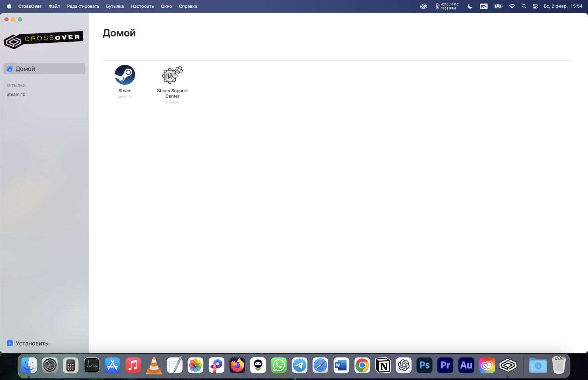
Task: Open the Downloads folder in the Dock
Action: 538,365
